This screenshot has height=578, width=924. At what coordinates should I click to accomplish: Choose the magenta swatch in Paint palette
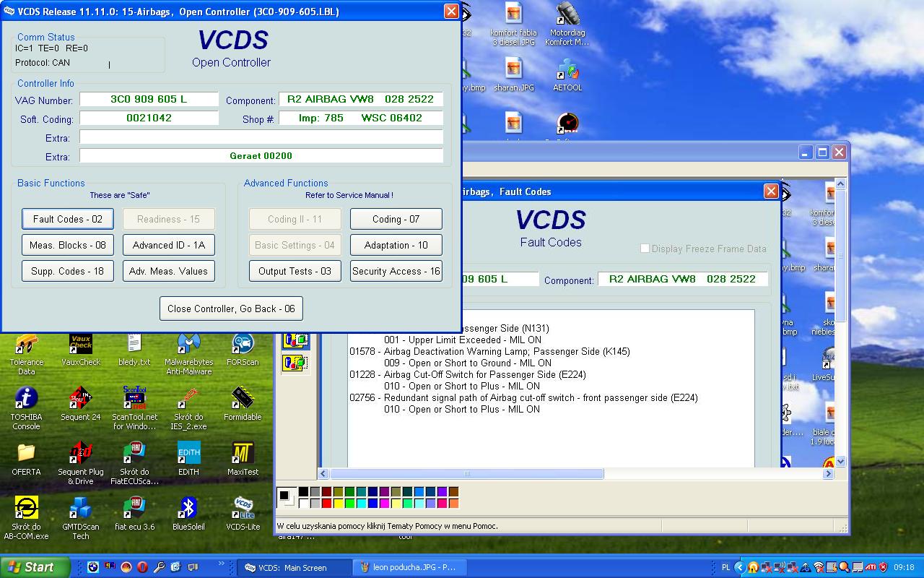384,504
